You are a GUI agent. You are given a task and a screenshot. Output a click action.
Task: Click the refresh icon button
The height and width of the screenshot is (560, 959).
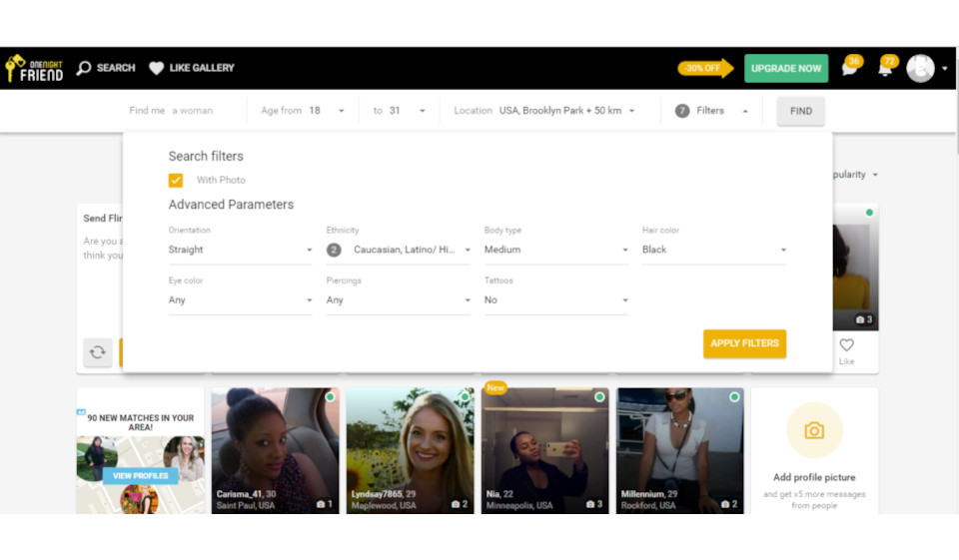98,352
